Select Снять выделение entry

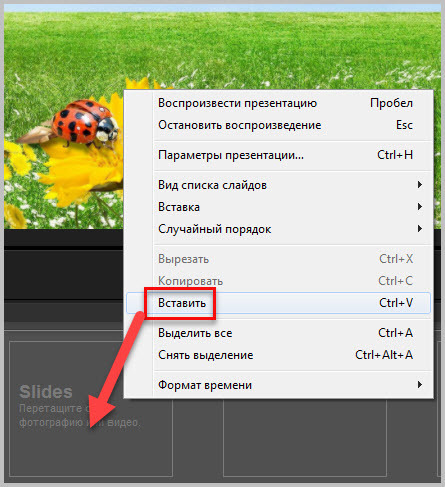278,355
